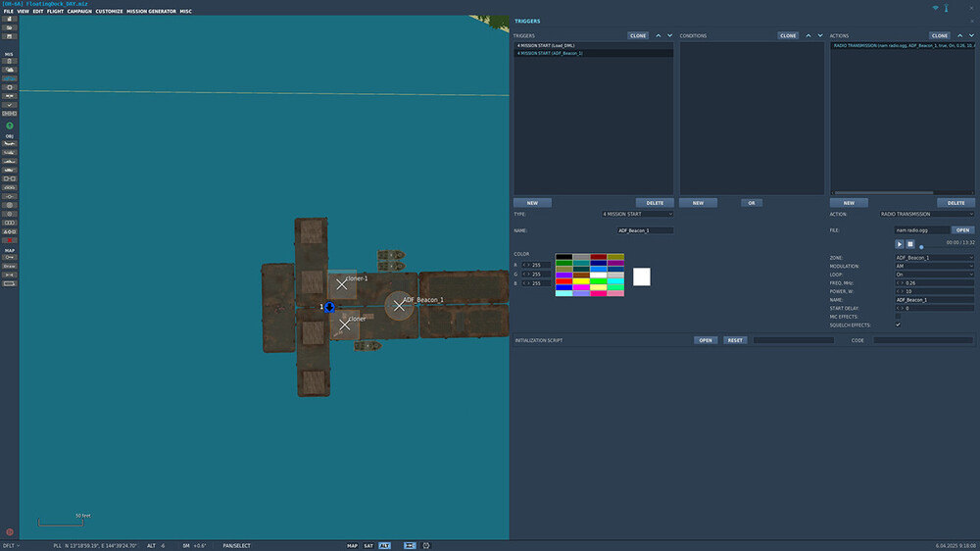Click the ADF_Beacon_1 zone on the map
This screenshot has height=551, width=980.
[399, 306]
